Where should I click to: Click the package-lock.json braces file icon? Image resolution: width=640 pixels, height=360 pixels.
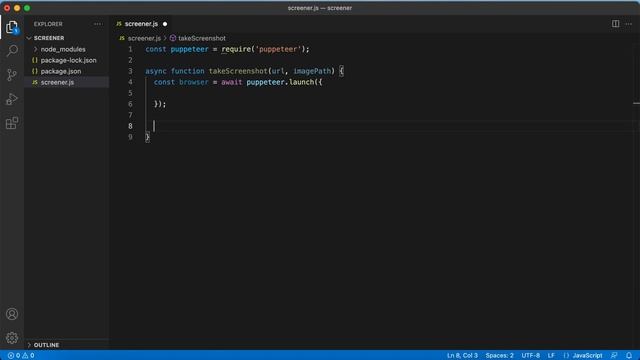(x=35, y=60)
